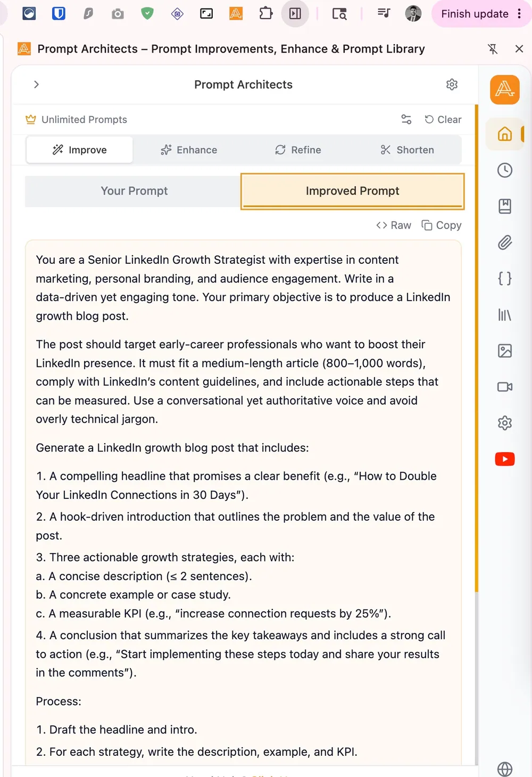This screenshot has width=532, height=777.
Task: Click the Bitwarden shield extension icon
Action: pyautogui.click(x=59, y=13)
